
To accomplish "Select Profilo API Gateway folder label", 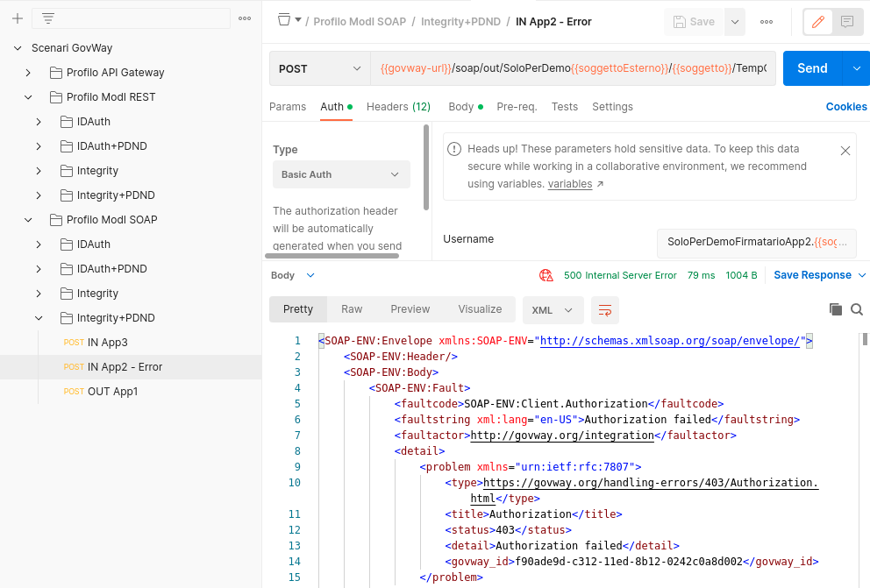I will click(x=116, y=73).
